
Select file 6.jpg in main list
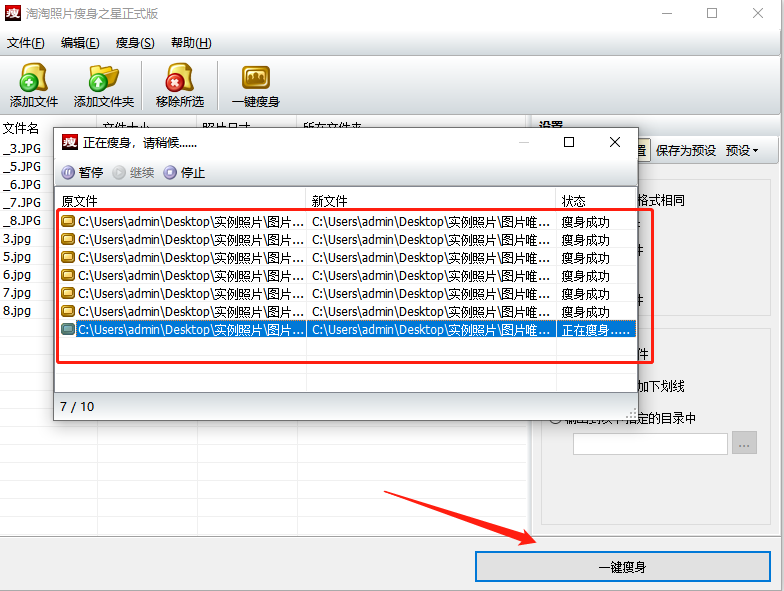coord(17,274)
